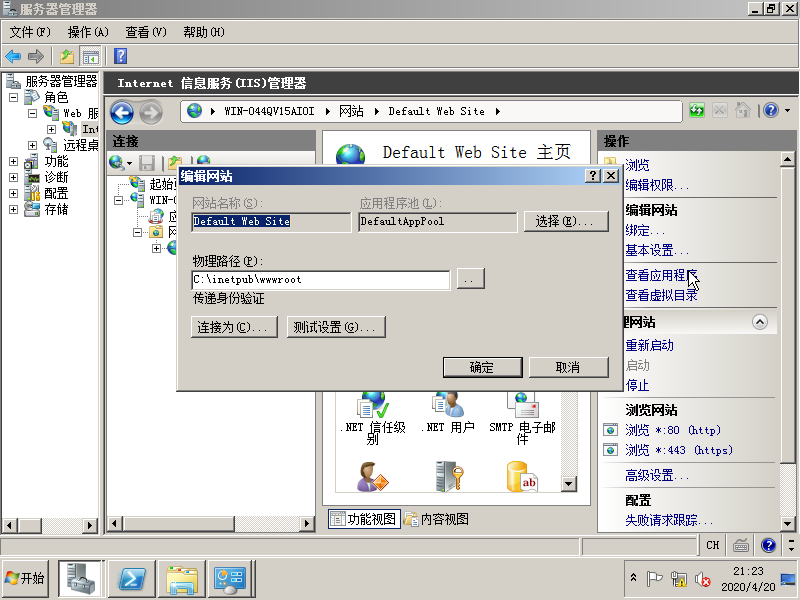Image resolution: width=800 pixels, height=600 pixels.
Task: Click the Action Center flag tray icon
Action: [x=654, y=579]
